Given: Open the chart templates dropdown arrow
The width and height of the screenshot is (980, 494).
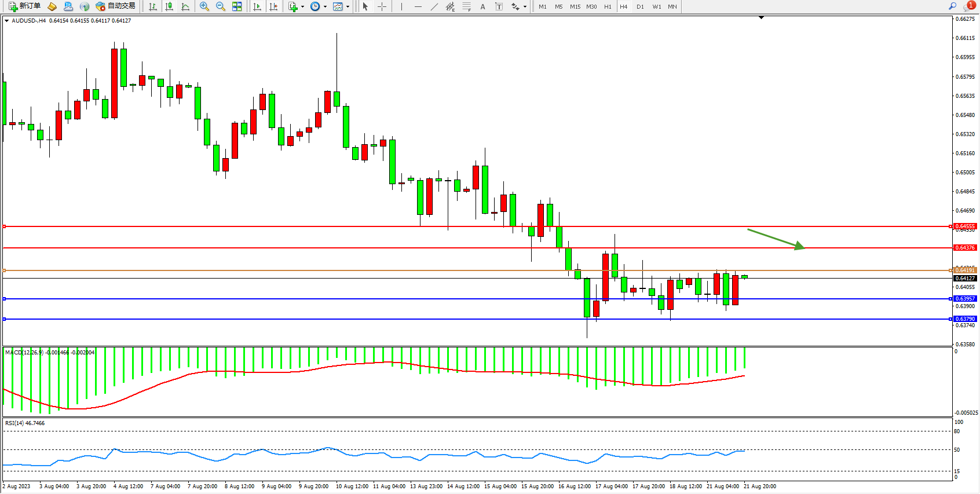Looking at the screenshot, I should [x=348, y=7].
